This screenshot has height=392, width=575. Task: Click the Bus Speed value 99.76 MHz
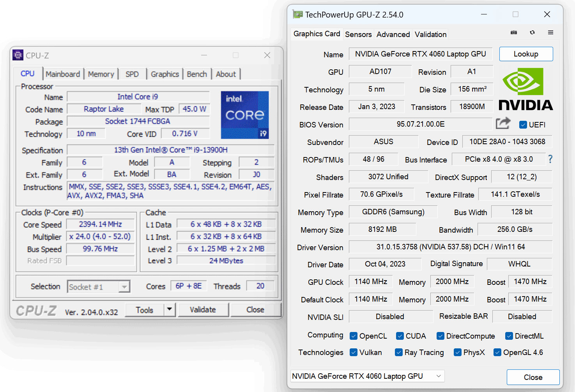(100, 249)
